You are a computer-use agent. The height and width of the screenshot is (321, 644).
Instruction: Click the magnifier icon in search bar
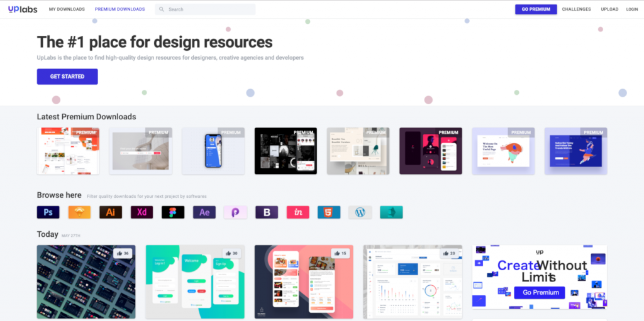coord(162,9)
